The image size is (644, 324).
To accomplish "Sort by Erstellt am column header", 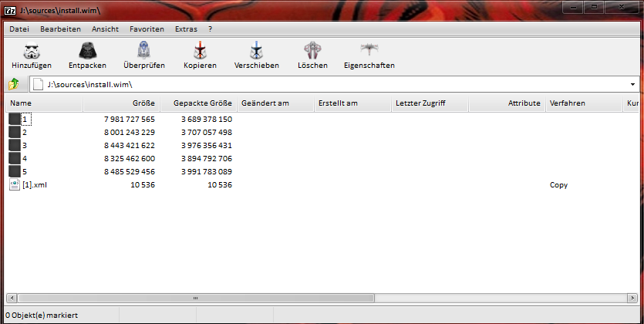I will (x=352, y=103).
